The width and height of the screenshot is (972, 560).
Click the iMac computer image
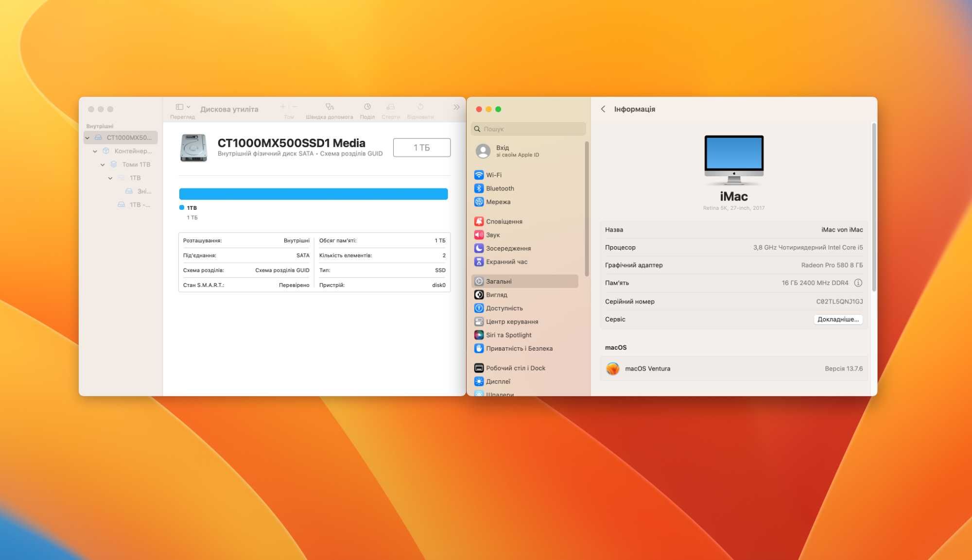coord(734,160)
